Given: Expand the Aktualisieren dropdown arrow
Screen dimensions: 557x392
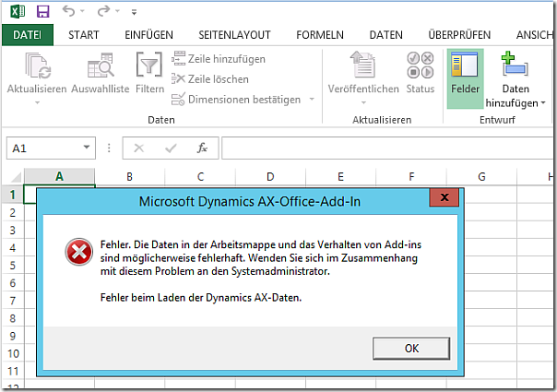Looking at the screenshot, I should (x=37, y=103).
